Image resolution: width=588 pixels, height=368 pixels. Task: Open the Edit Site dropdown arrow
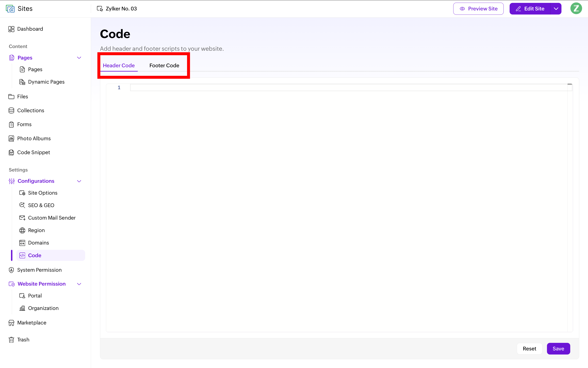point(556,9)
